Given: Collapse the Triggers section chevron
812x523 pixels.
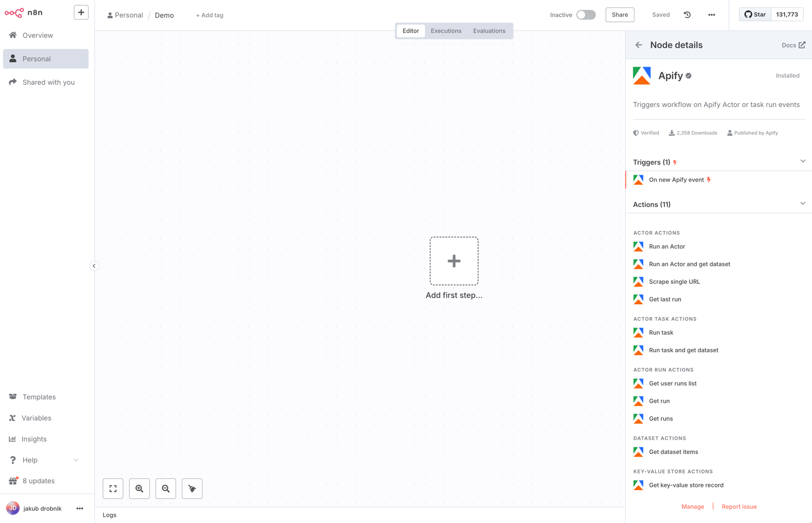Looking at the screenshot, I should [x=802, y=161].
